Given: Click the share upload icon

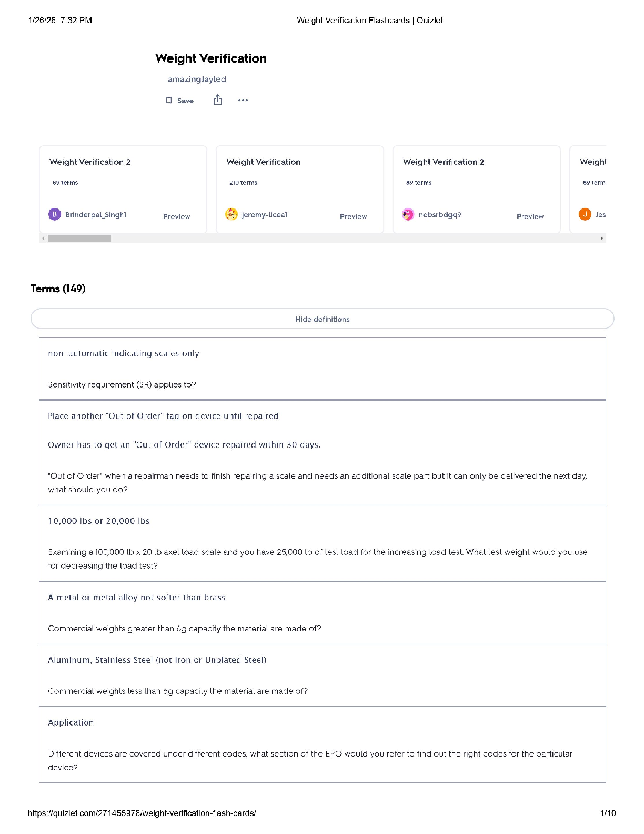Looking at the screenshot, I should click(218, 100).
